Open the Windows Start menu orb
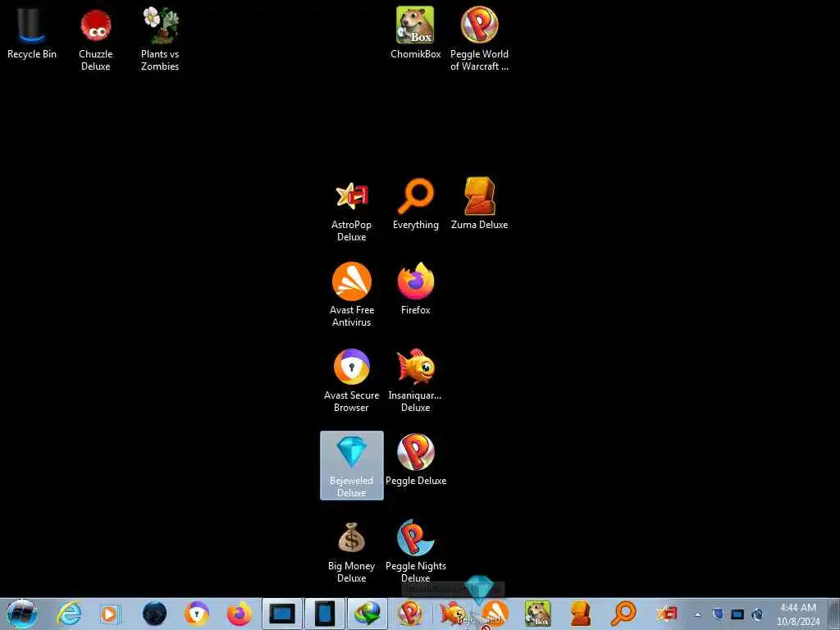The image size is (840, 630). (21, 614)
